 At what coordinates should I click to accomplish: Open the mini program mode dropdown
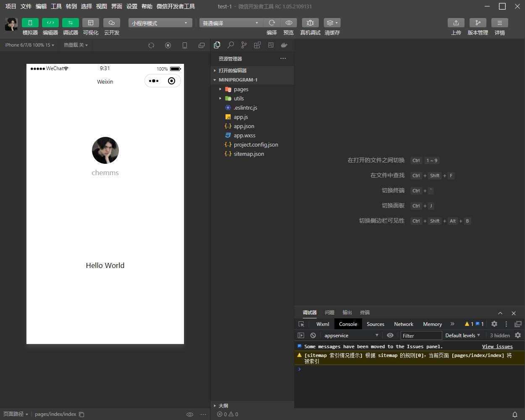click(x=160, y=23)
